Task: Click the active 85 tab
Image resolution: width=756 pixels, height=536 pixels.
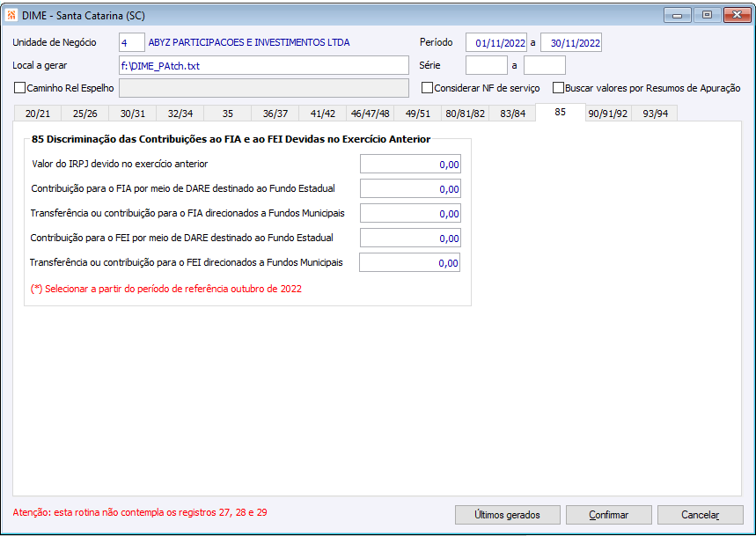Action: coord(561,112)
